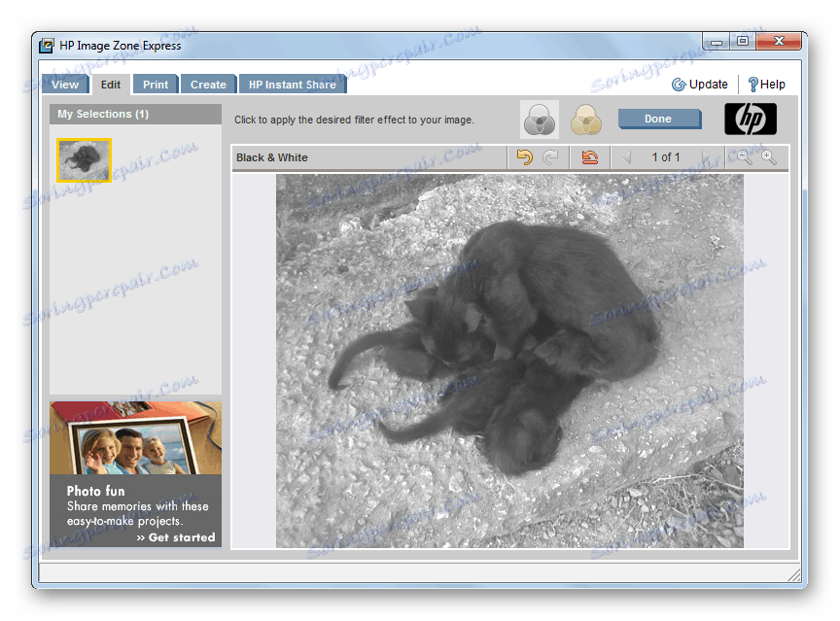Open the 1 of 1 page navigator
Image resolution: width=840 pixels, height=621 pixels.
[666, 156]
